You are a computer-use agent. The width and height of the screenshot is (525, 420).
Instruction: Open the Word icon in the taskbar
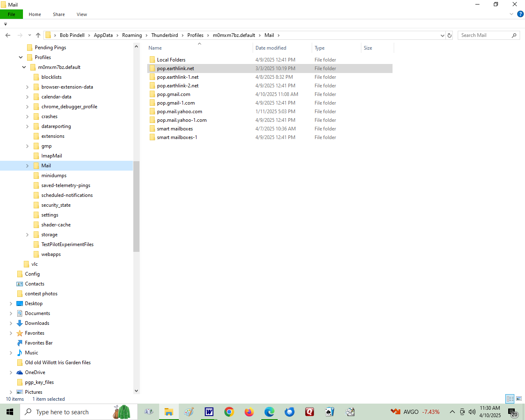click(x=209, y=412)
